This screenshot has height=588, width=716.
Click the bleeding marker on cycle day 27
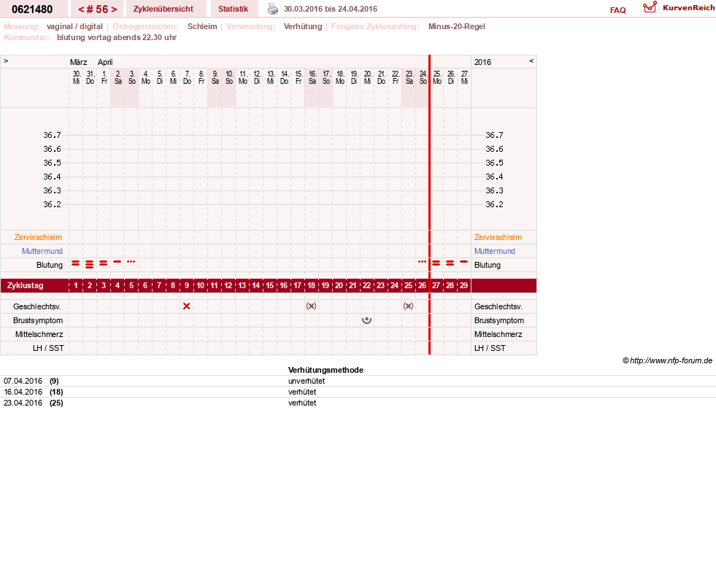(436, 263)
